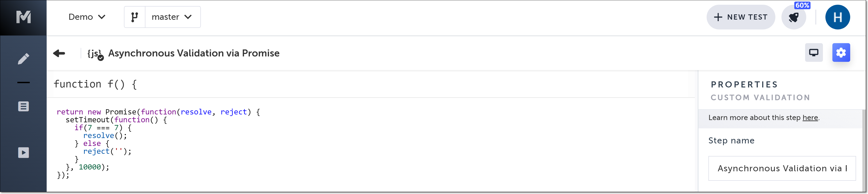Open the rocket onboarding progress icon

[x=793, y=18]
